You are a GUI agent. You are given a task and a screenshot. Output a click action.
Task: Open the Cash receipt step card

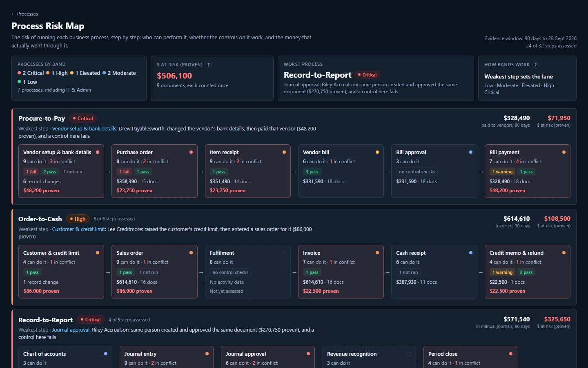[x=434, y=272]
